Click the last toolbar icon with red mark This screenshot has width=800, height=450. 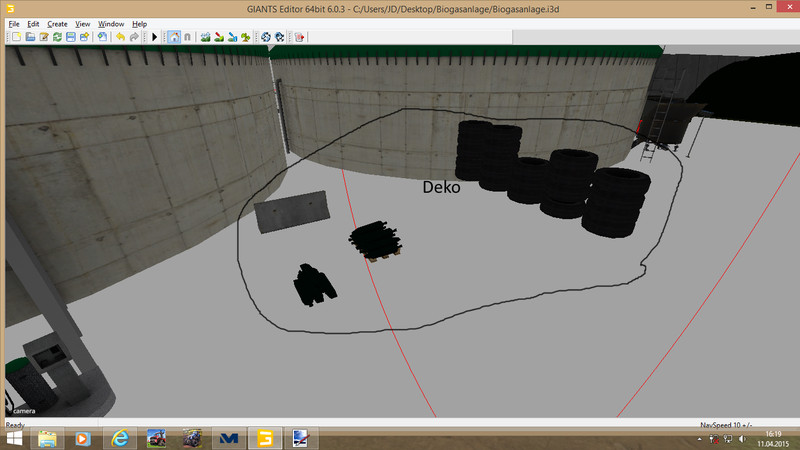299,37
